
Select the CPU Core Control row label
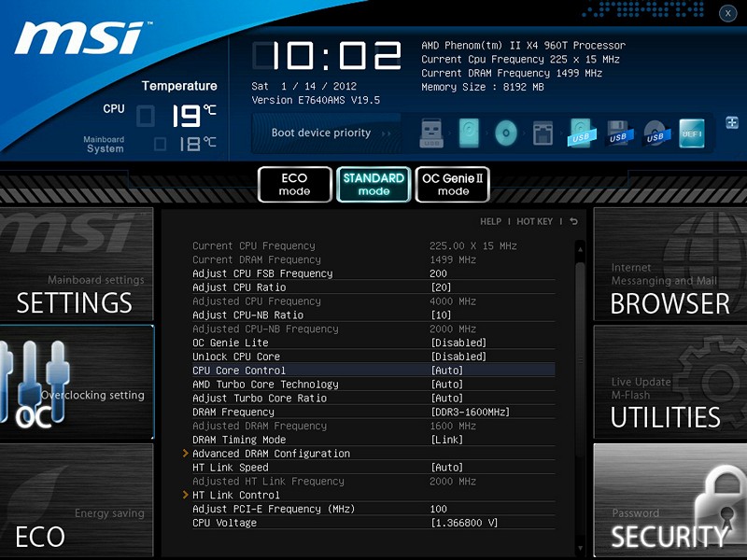pos(239,370)
